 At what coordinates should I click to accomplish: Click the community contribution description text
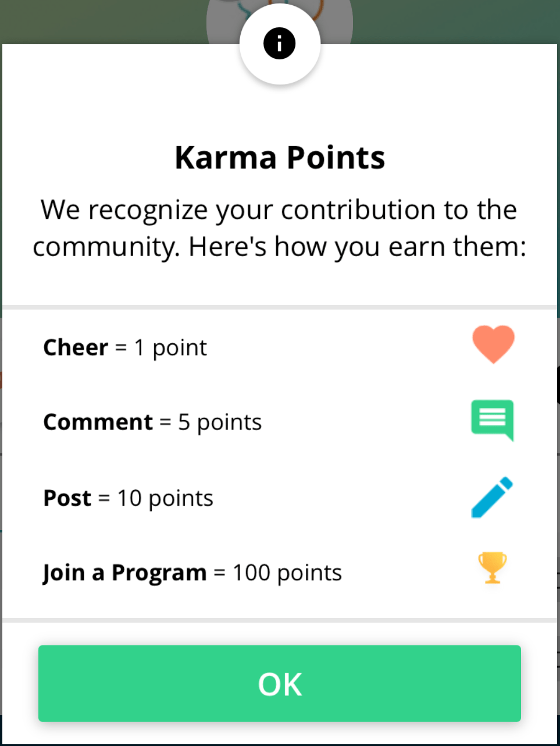pyautogui.click(x=279, y=228)
